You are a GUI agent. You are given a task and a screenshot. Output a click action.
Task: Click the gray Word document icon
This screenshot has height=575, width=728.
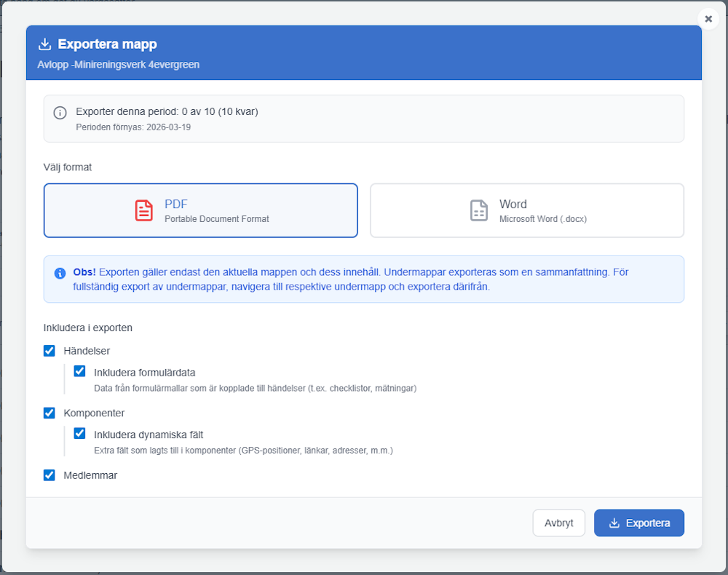tap(479, 210)
